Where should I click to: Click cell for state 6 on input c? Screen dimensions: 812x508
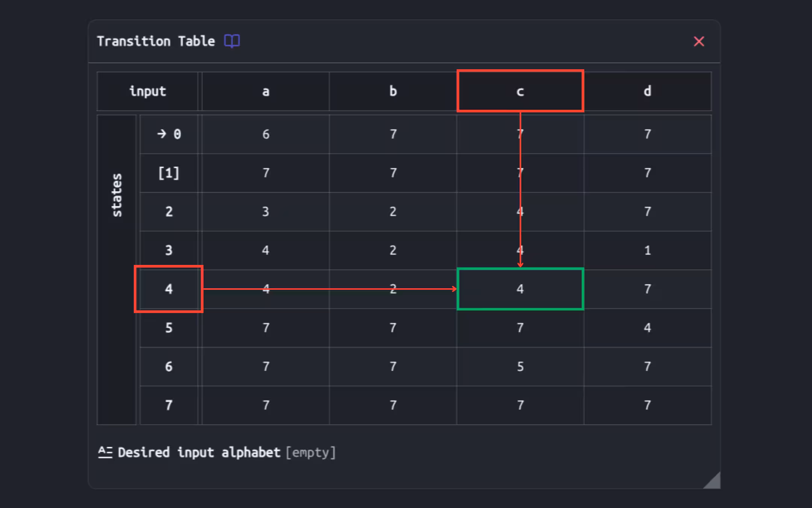point(520,367)
